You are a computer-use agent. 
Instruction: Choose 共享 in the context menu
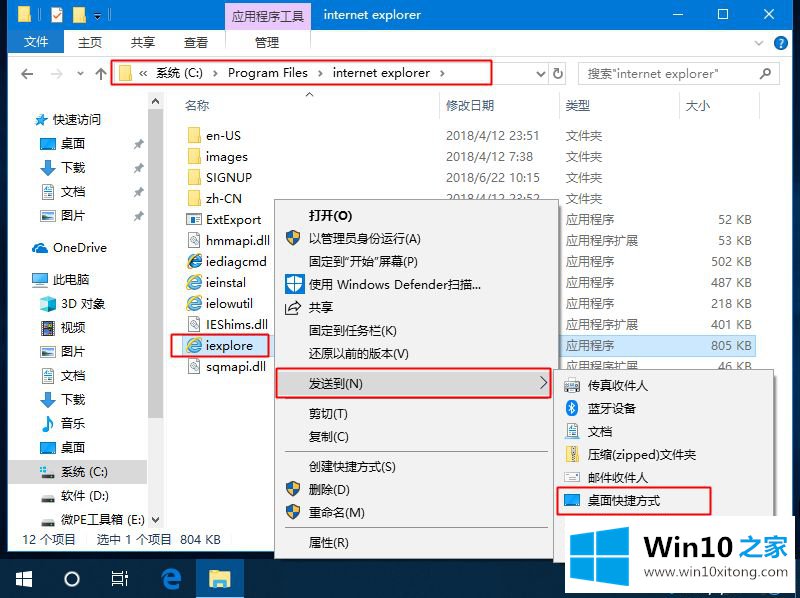414,307
